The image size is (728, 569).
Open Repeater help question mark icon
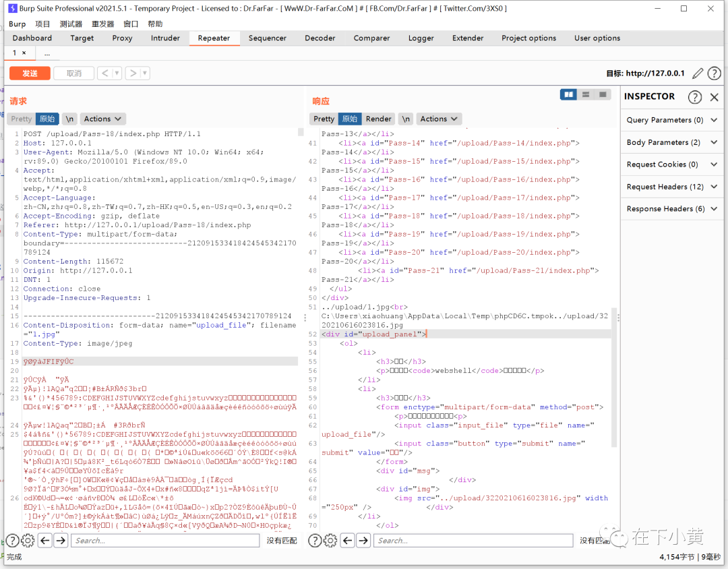[714, 73]
